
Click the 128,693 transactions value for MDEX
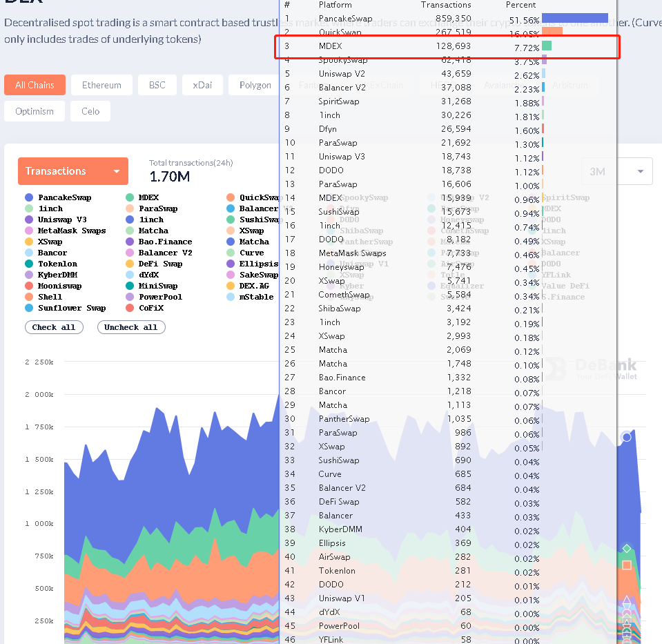point(454,46)
